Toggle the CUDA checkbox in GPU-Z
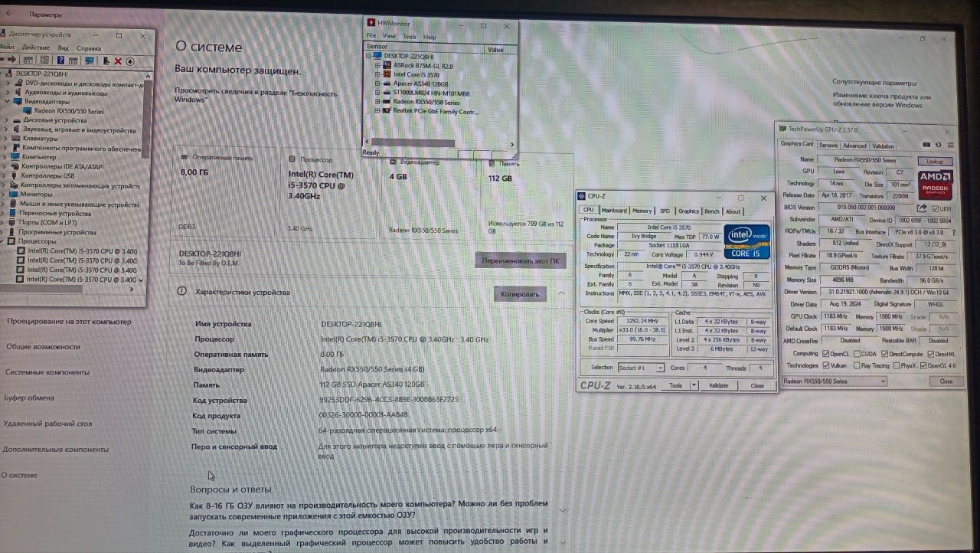 pos(856,353)
